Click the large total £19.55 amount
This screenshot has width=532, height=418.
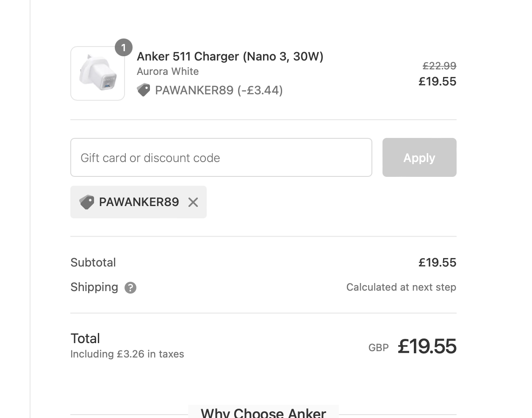point(427,346)
